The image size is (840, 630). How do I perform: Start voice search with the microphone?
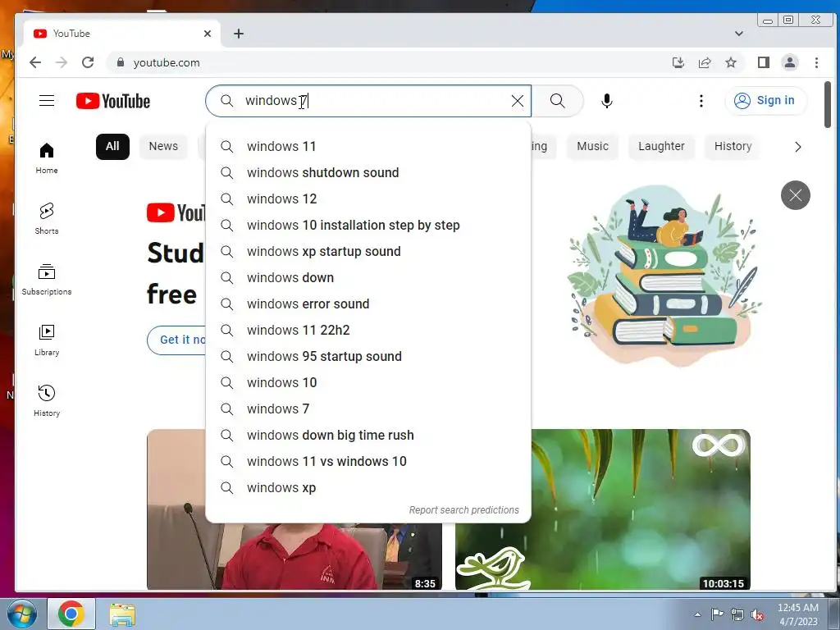click(606, 101)
